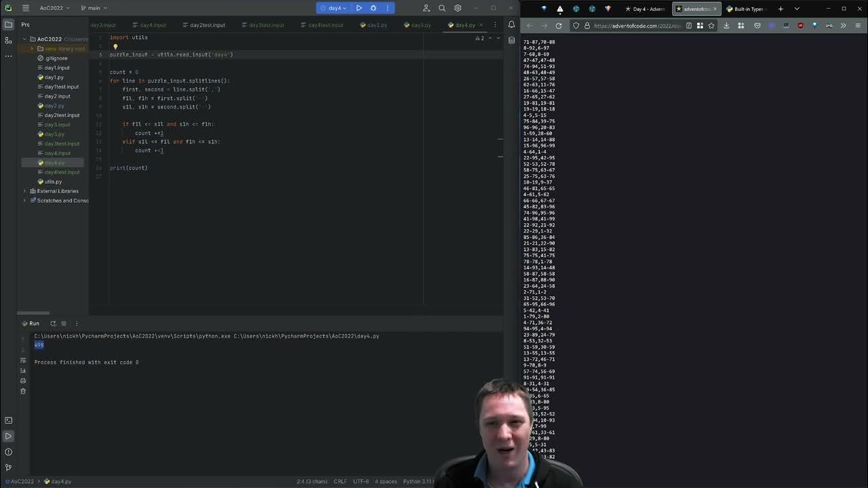868x488 pixels.
Task: Open the Firefox application menu
Action: [859, 26]
